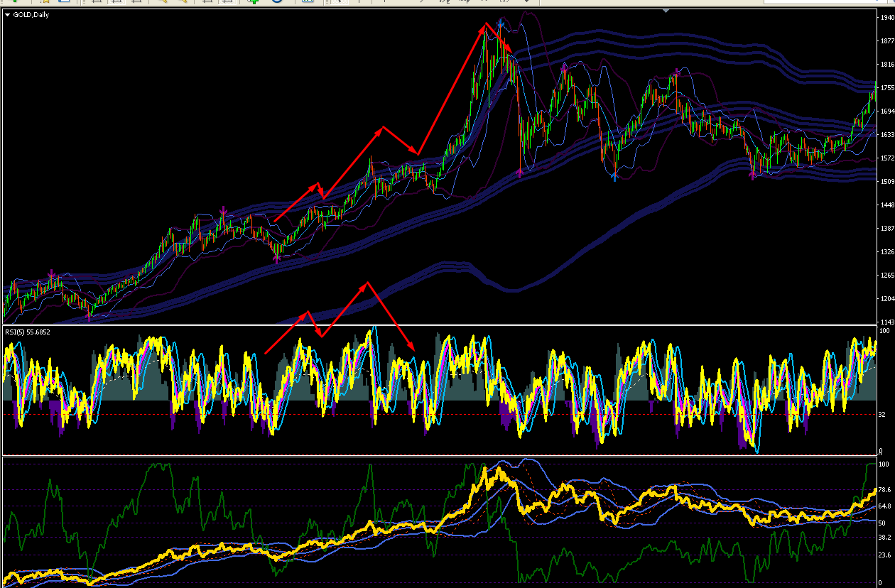Click the blue circular toolbar icon

[x=277, y=2]
